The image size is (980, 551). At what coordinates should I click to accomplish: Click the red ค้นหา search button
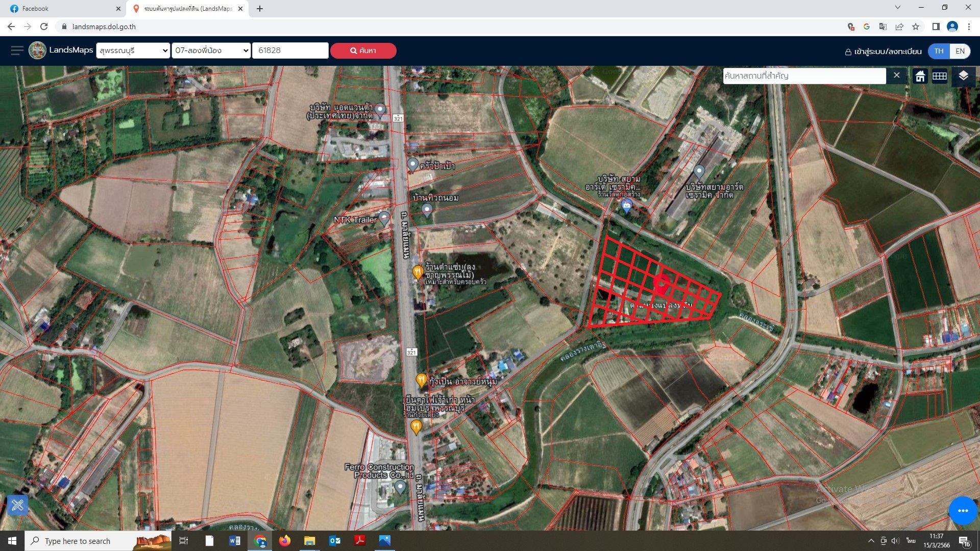tap(363, 51)
